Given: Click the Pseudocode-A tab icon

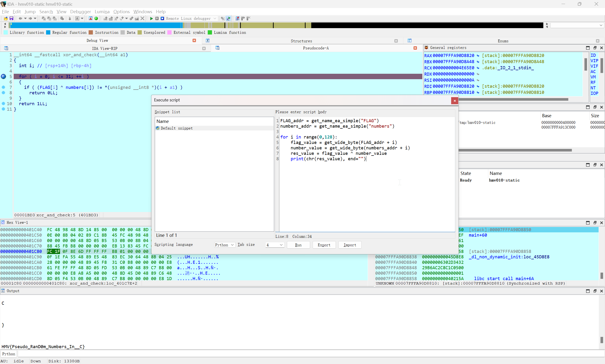Looking at the screenshot, I should point(217,48).
